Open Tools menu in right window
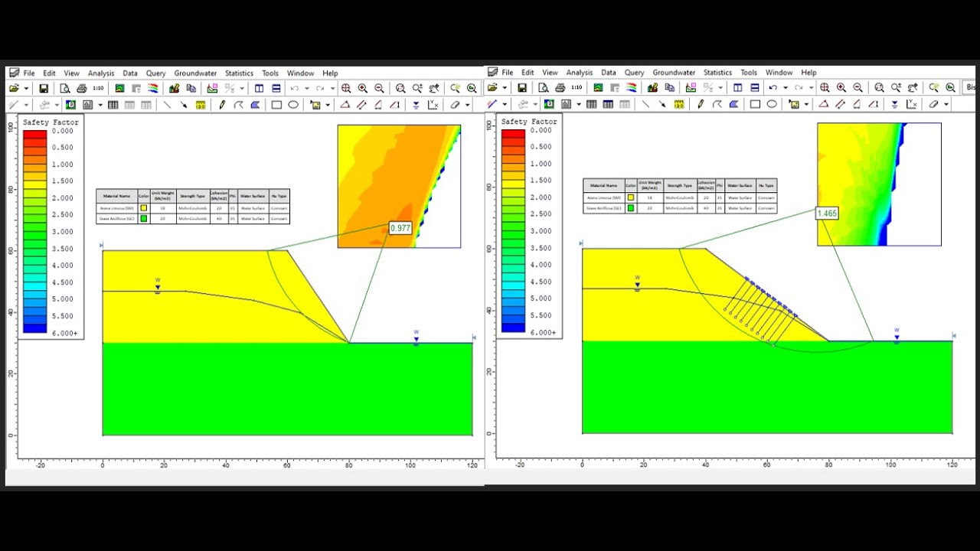The height and width of the screenshot is (551, 980). [749, 73]
